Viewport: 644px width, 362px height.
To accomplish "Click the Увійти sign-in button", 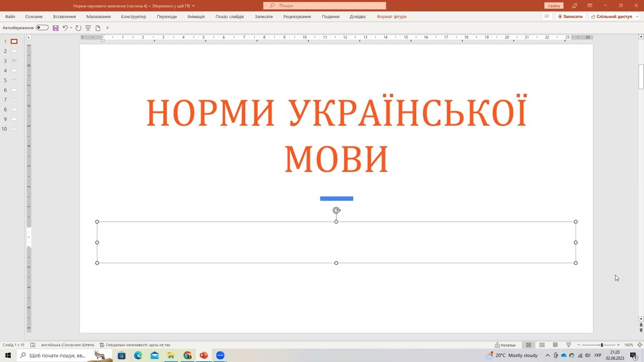I will click(x=554, y=6).
